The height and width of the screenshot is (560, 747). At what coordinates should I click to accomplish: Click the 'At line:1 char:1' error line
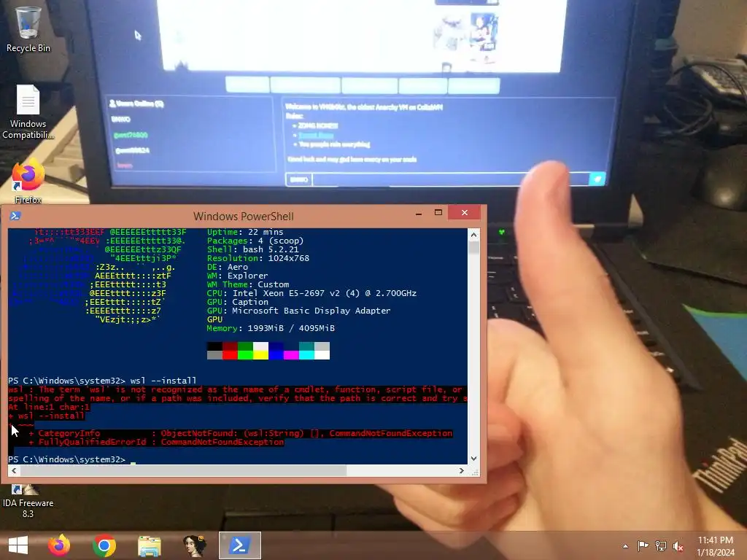[49, 407]
